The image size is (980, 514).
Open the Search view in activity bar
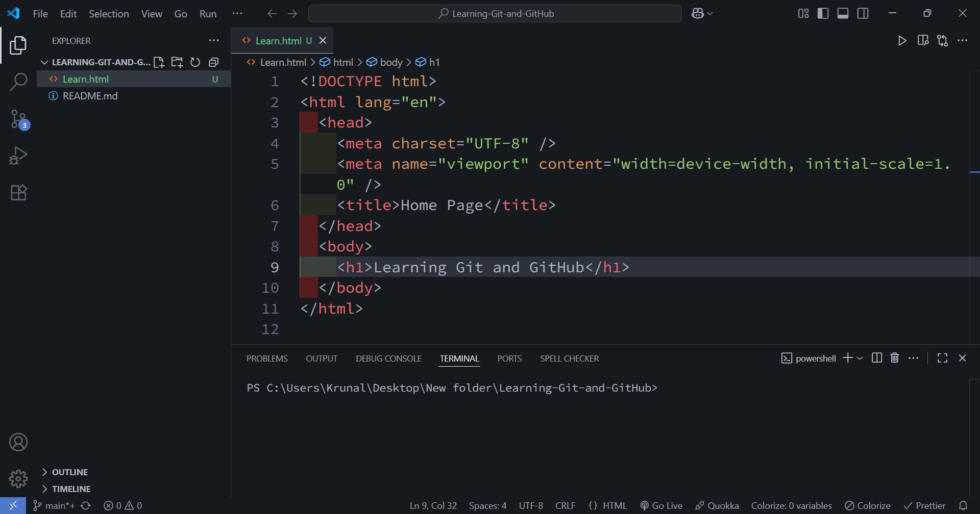tap(18, 82)
